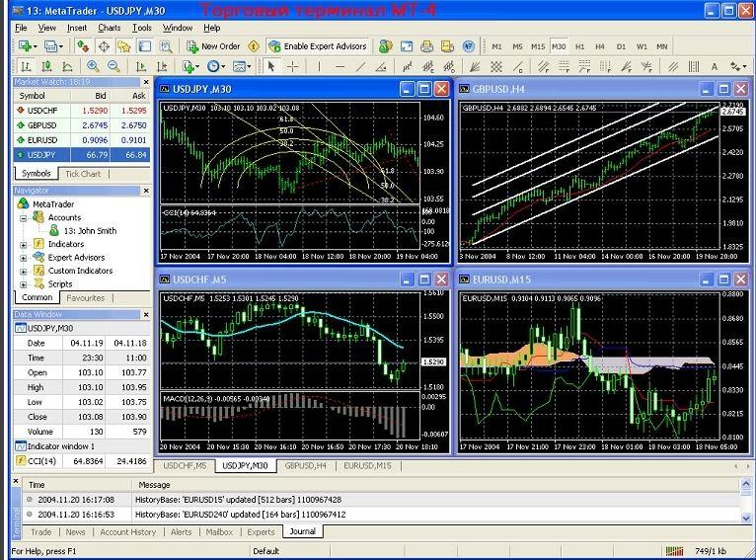Image resolution: width=756 pixels, height=560 pixels.
Task: Select the Gann grid tool
Action: click(x=496, y=66)
